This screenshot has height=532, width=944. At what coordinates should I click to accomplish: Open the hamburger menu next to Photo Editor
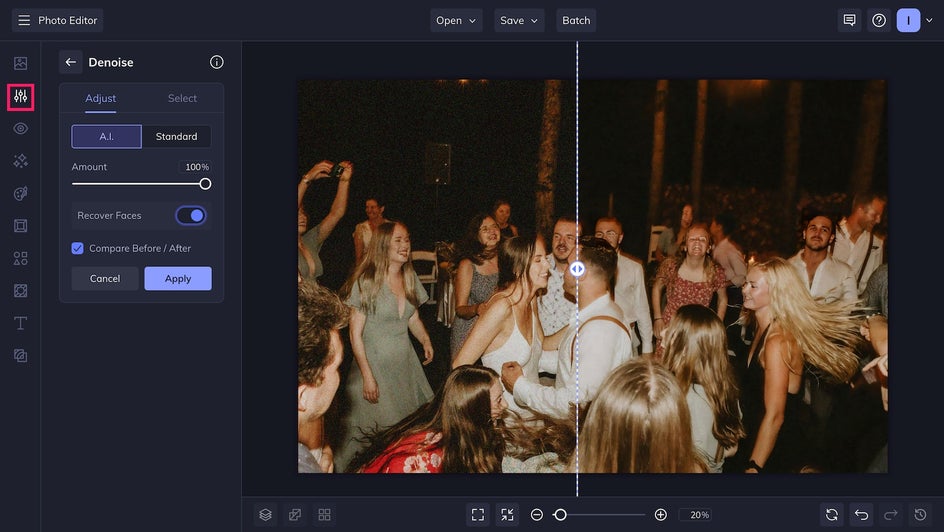24,20
